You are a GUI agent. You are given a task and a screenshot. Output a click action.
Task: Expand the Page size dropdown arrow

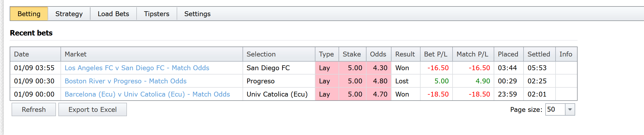[570, 110]
